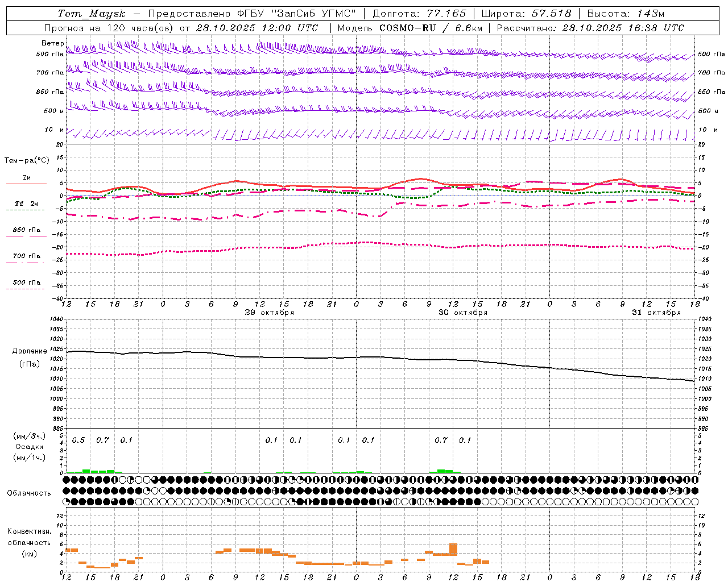Click the Долгота: 77.165 value
The image size is (728, 582).
coord(419,14)
